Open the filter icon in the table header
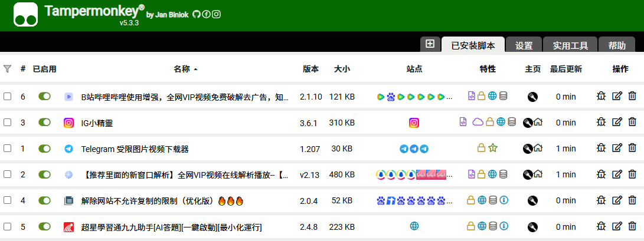This screenshot has width=644, height=241. click(7, 69)
